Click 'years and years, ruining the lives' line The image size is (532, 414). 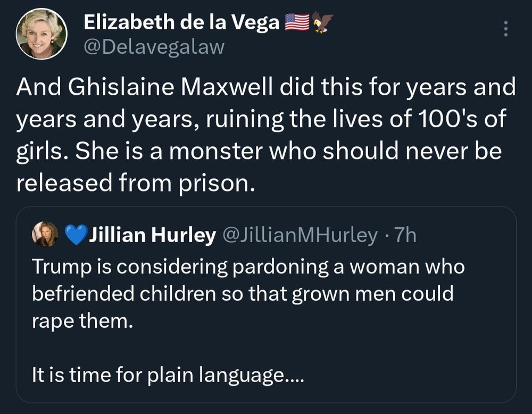(261, 119)
